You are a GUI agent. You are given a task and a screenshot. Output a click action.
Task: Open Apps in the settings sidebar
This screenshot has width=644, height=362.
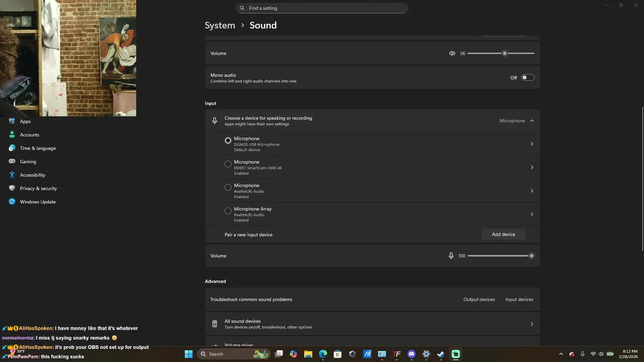25,121
